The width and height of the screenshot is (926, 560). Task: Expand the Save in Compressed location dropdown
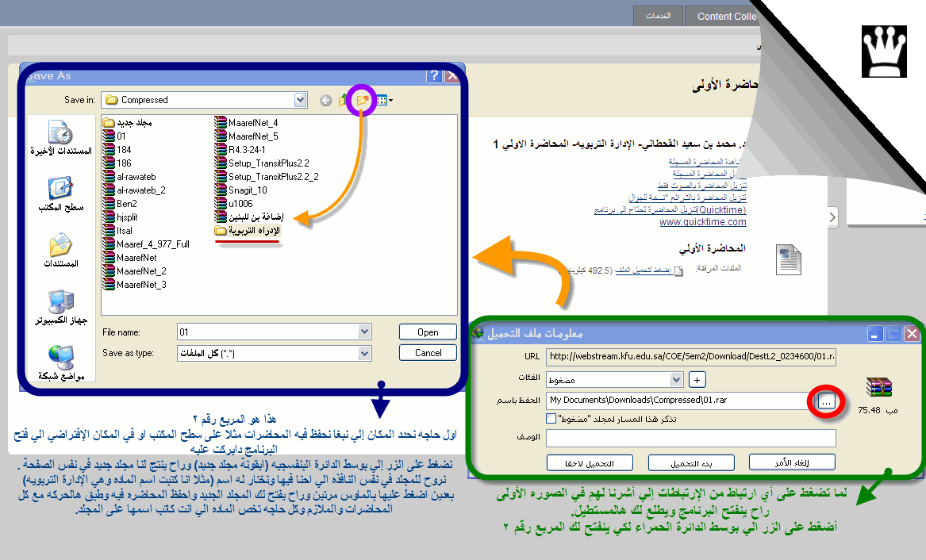[300, 100]
